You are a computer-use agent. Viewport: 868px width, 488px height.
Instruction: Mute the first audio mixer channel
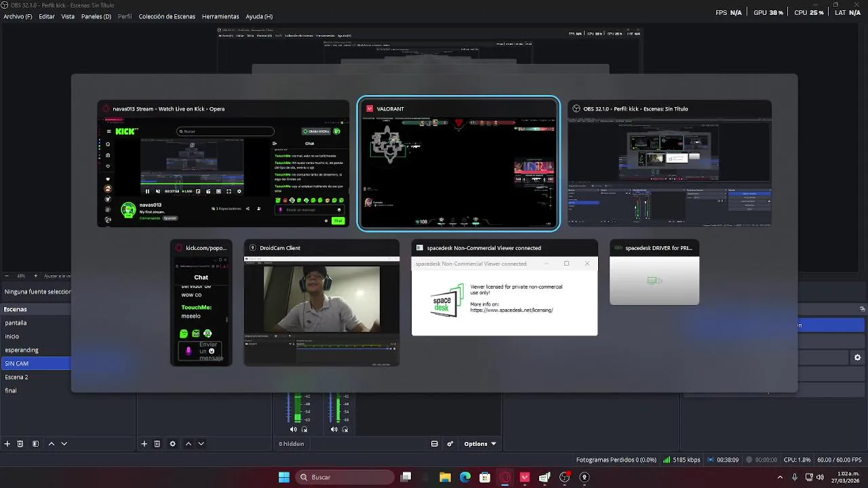tap(293, 429)
